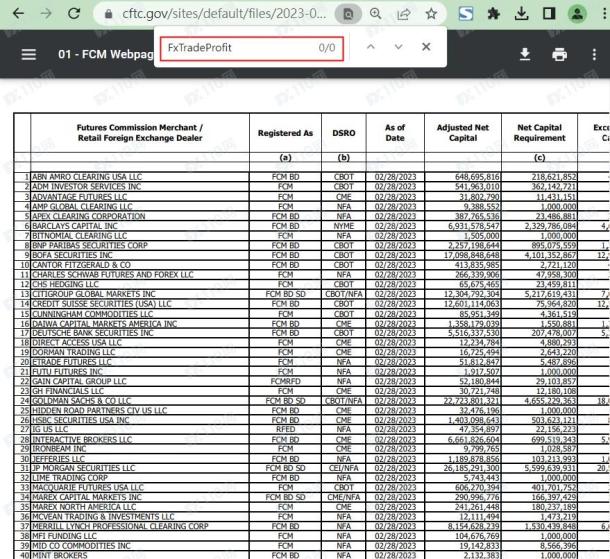This screenshot has height=559, width=610.
Task: Click value 17,098,848,648 in BOFA row
Action: pos(472,255)
